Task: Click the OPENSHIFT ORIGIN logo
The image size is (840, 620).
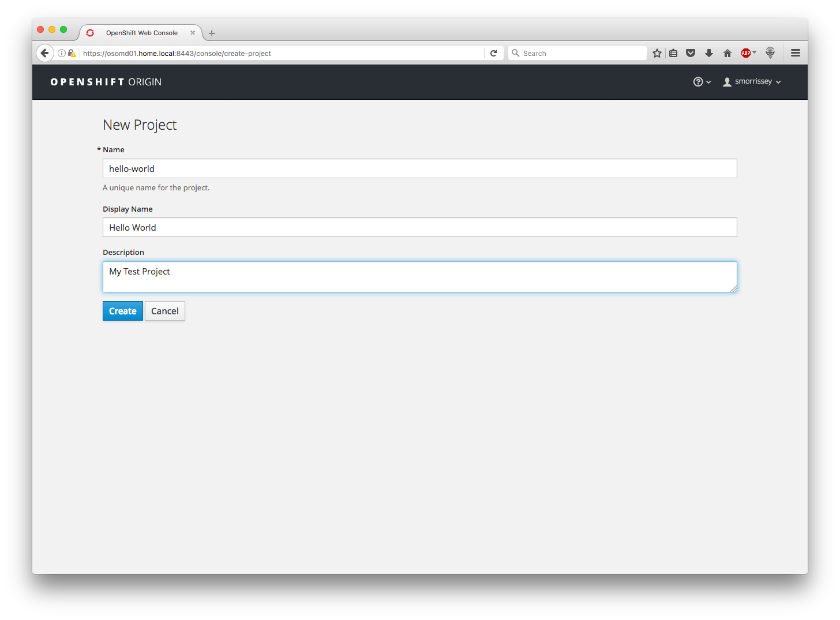Action: point(106,81)
